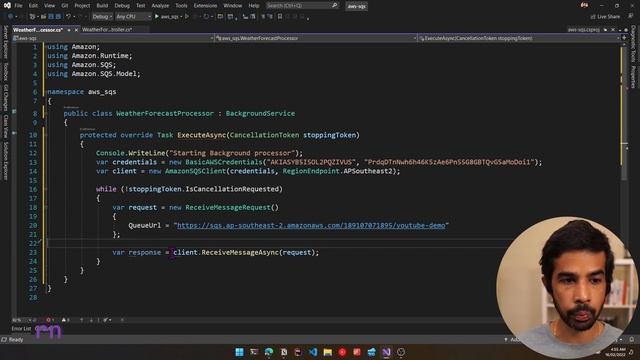The height and width of the screenshot is (360, 640).
Task: Open Microsoft Edge from the taskbar
Action: pos(269,352)
